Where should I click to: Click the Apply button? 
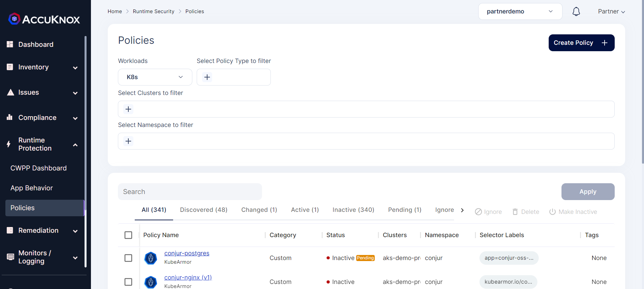588,192
